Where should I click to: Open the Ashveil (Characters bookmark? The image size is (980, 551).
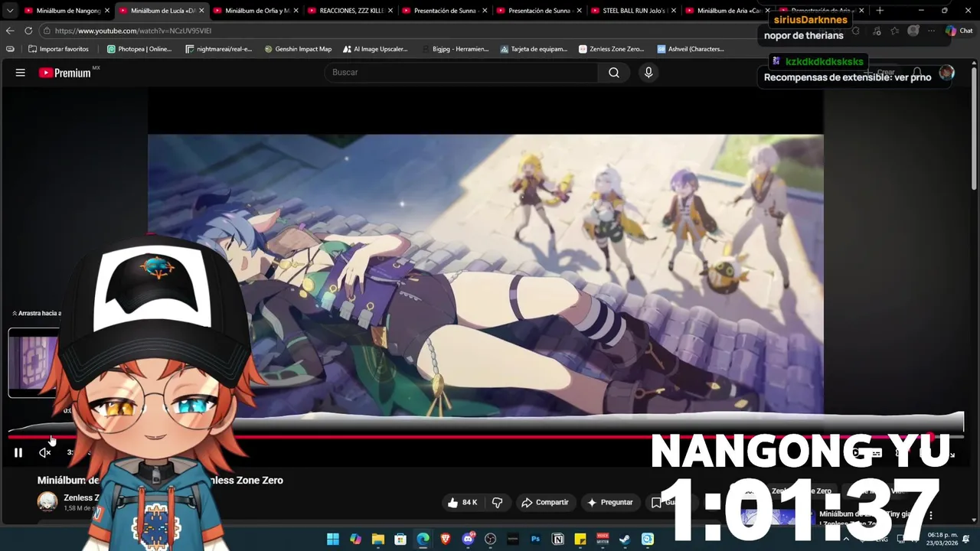point(691,49)
